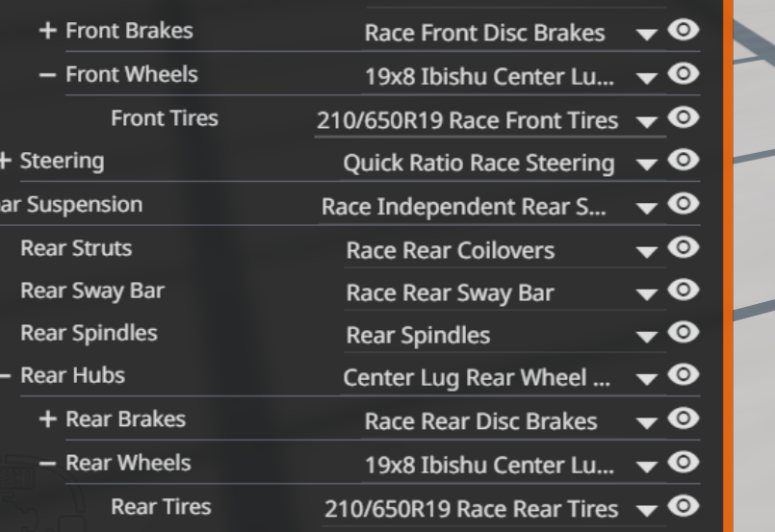The image size is (775, 532).
Task: Toggle Front Tires visibility eye
Action: click(x=684, y=117)
